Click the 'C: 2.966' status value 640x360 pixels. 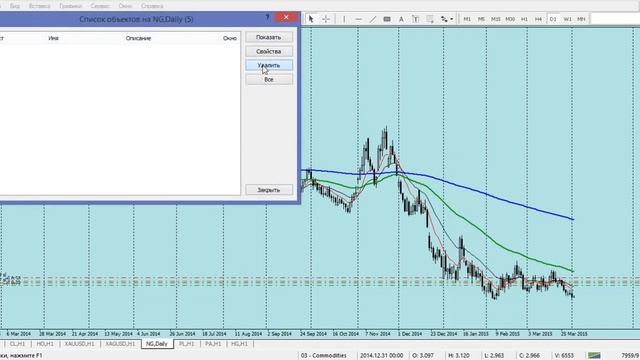click(529, 356)
